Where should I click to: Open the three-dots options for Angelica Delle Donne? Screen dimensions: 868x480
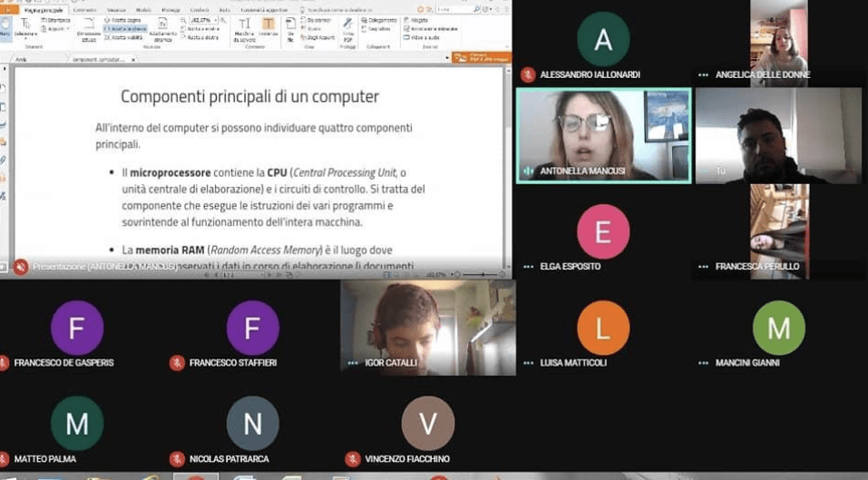[703, 74]
